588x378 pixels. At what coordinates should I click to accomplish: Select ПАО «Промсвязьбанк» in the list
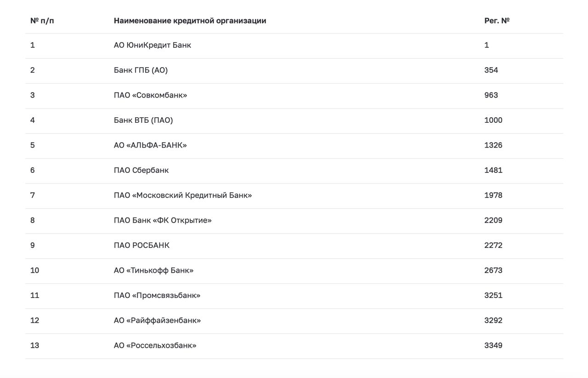pos(157,295)
